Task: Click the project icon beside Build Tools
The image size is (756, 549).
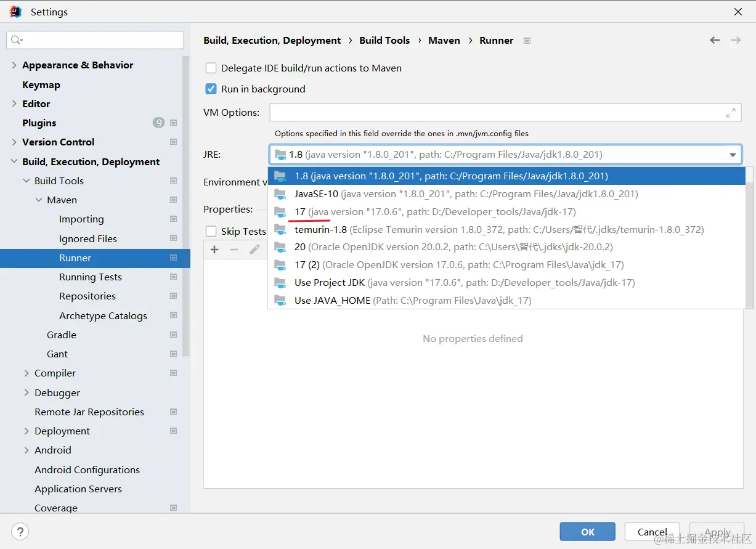Action: 173,181
